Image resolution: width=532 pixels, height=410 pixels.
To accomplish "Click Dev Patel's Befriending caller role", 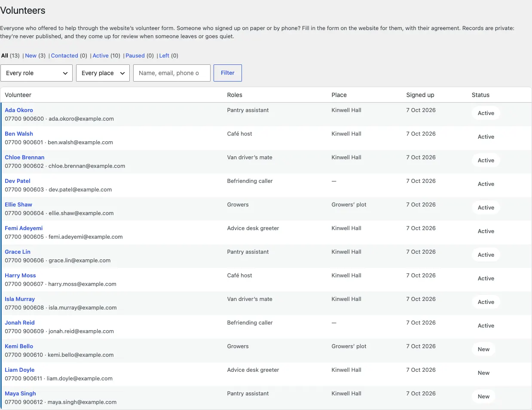I will pyautogui.click(x=250, y=181).
